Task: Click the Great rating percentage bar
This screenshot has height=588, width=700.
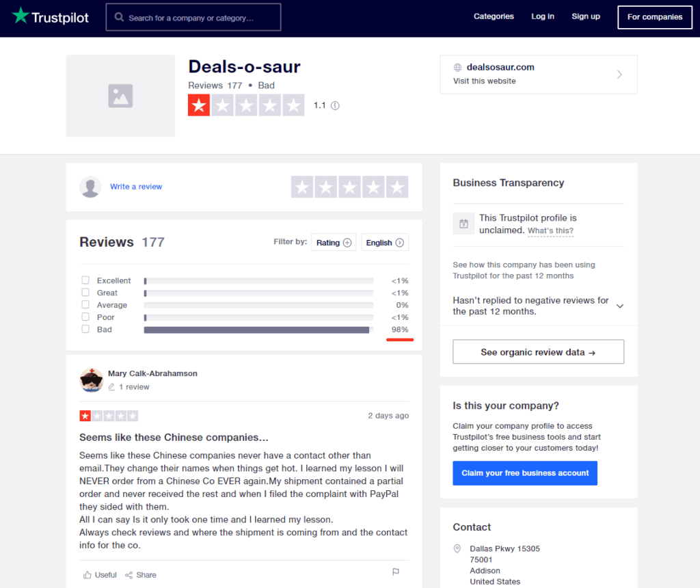Action: click(x=258, y=293)
